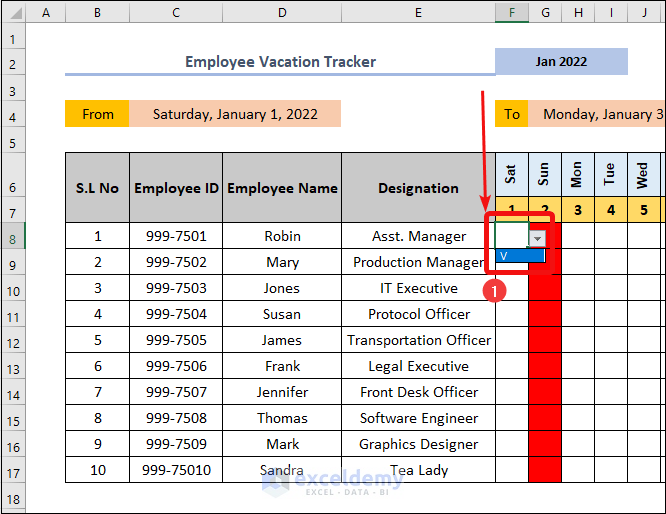
Task: Click the From label cell
Action: pyautogui.click(x=97, y=114)
